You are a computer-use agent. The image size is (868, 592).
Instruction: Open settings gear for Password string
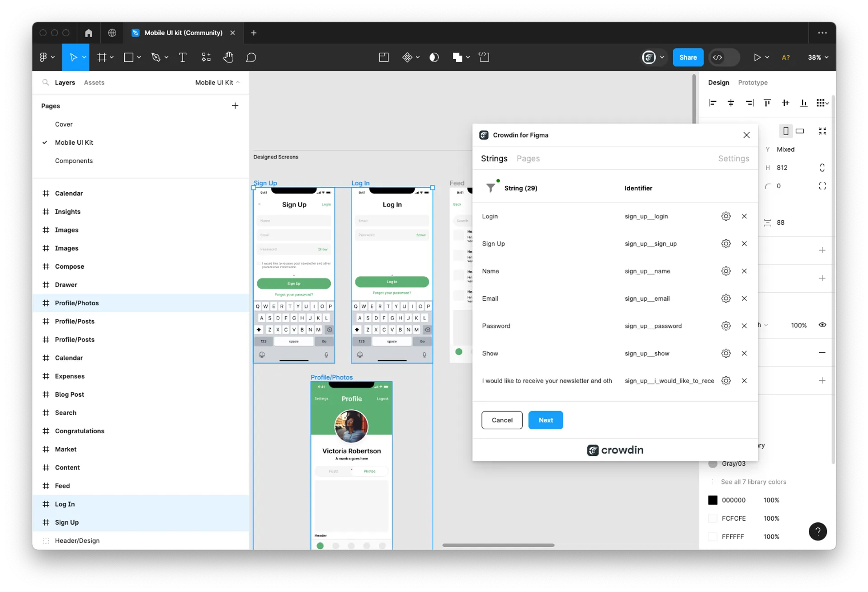coord(726,326)
